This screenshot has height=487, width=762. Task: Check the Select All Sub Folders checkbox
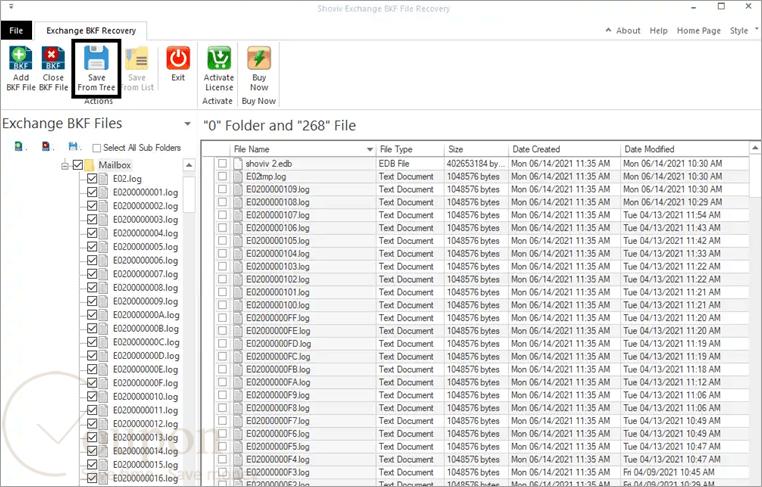pyautogui.click(x=97, y=148)
